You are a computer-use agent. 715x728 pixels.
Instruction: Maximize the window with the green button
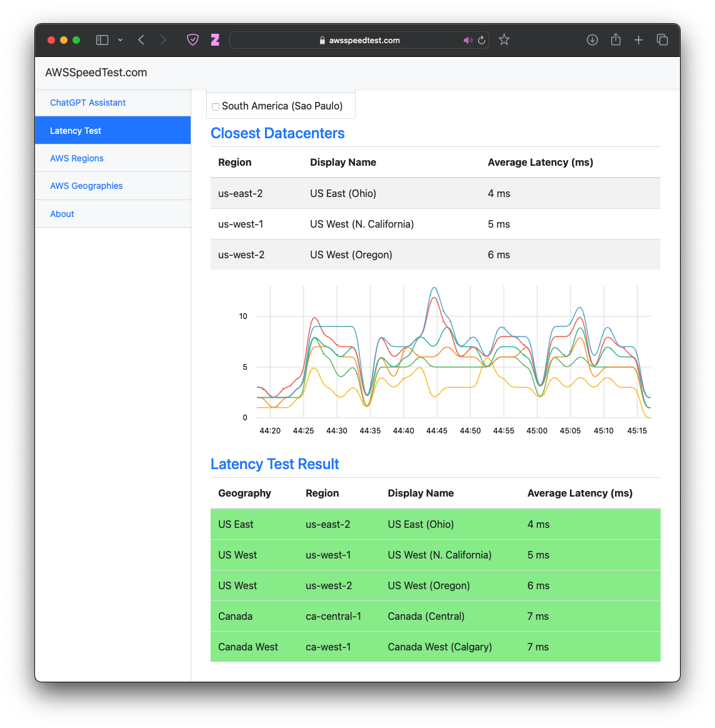pos(76,40)
